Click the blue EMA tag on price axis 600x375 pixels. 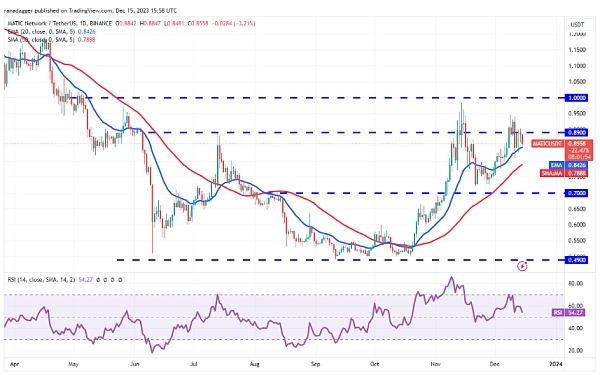556,165
